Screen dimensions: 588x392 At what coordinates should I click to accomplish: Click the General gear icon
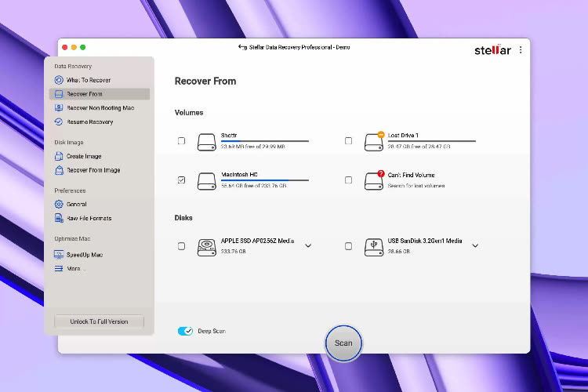(x=59, y=204)
